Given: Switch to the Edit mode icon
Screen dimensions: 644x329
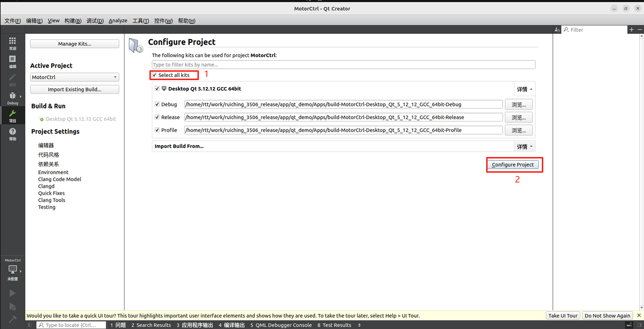Looking at the screenshot, I should pyautogui.click(x=12, y=61).
